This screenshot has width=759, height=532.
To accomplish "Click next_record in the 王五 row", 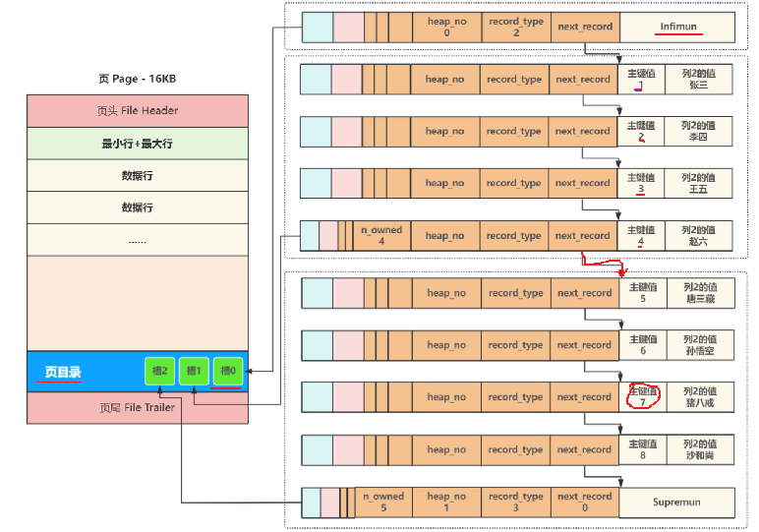I will [x=582, y=183].
